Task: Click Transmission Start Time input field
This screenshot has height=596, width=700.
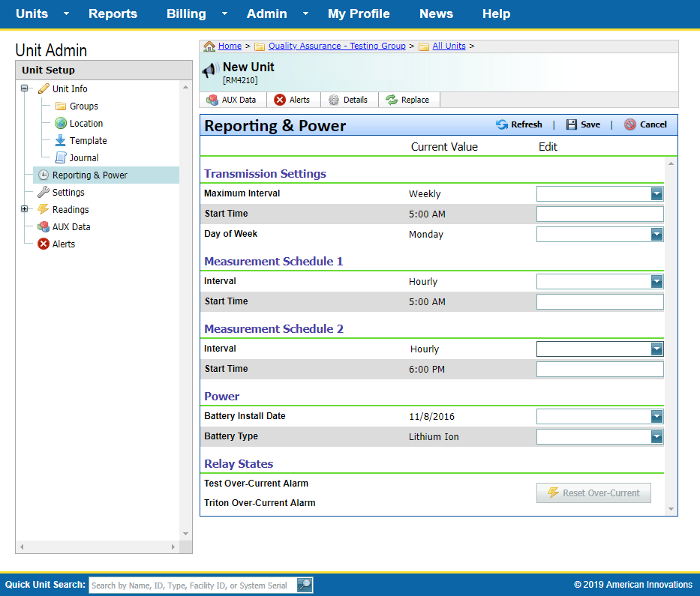Action: pyautogui.click(x=599, y=214)
